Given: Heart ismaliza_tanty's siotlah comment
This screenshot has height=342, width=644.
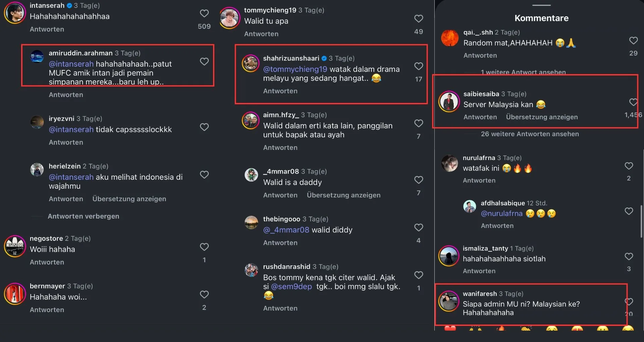Looking at the screenshot, I should (x=629, y=256).
